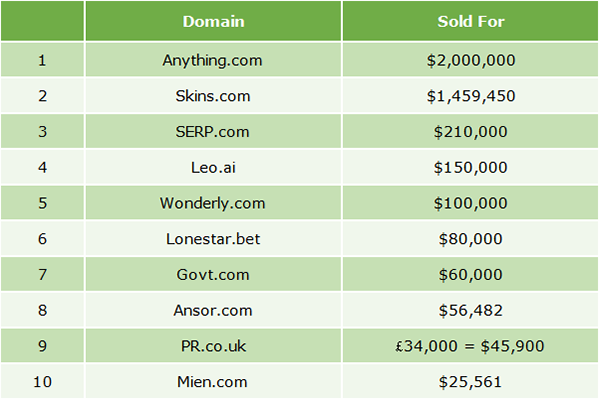Select the PR.co.uk domain cell
The image size is (600, 400).
(213, 345)
